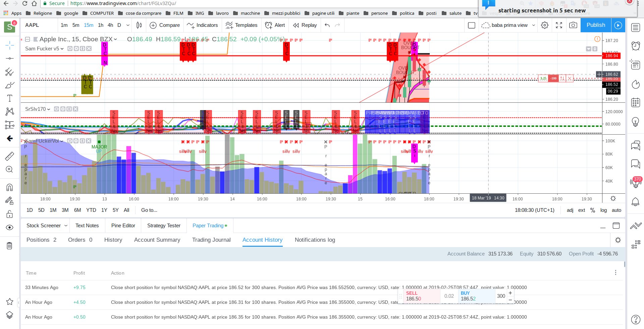The width and height of the screenshot is (644, 329).
Task: Toggle extended hours 'ext' option
Action: pos(582,210)
